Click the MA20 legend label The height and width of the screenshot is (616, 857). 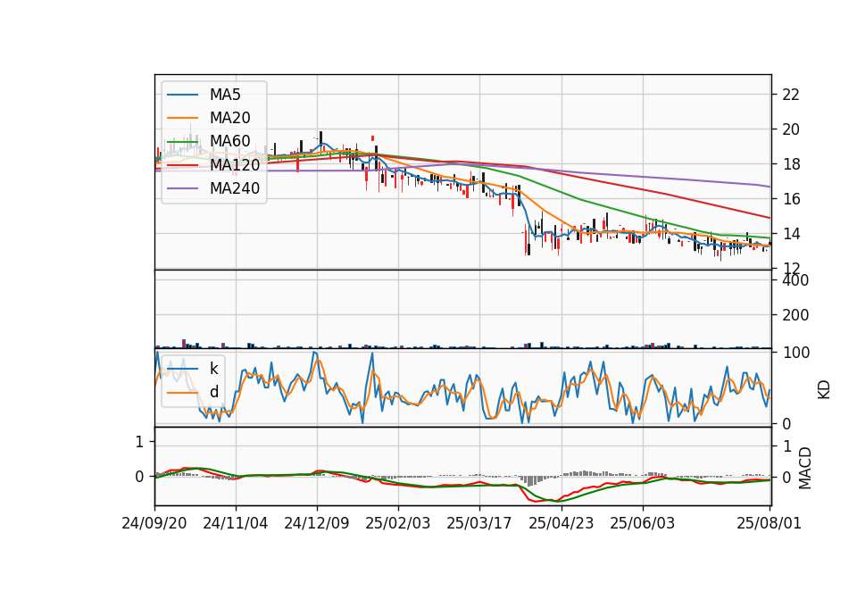229,118
